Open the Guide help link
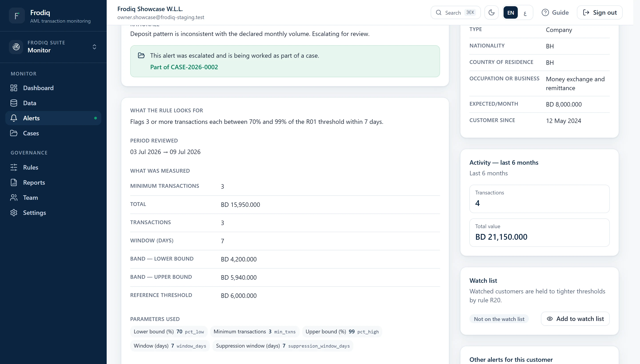Screen dimensions: 640x364 pyautogui.click(x=555, y=12)
